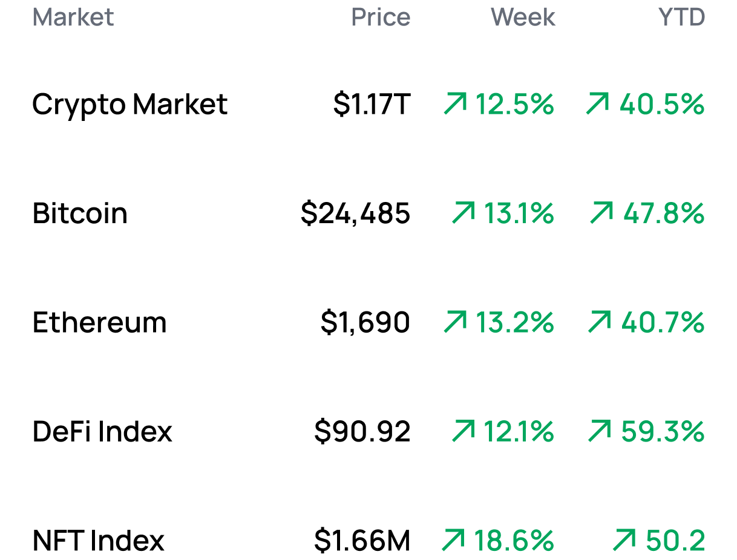Image resolution: width=737 pixels, height=560 pixels.
Task: Select the Week column header
Action: (523, 17)
